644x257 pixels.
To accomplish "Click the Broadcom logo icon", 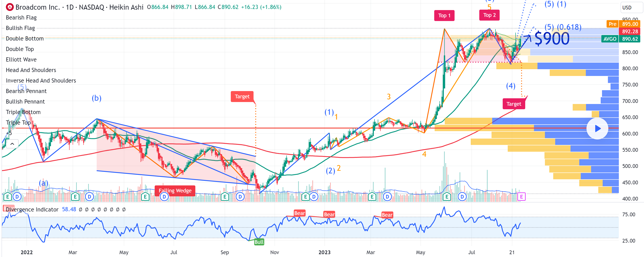I will [x=9, y=7].
